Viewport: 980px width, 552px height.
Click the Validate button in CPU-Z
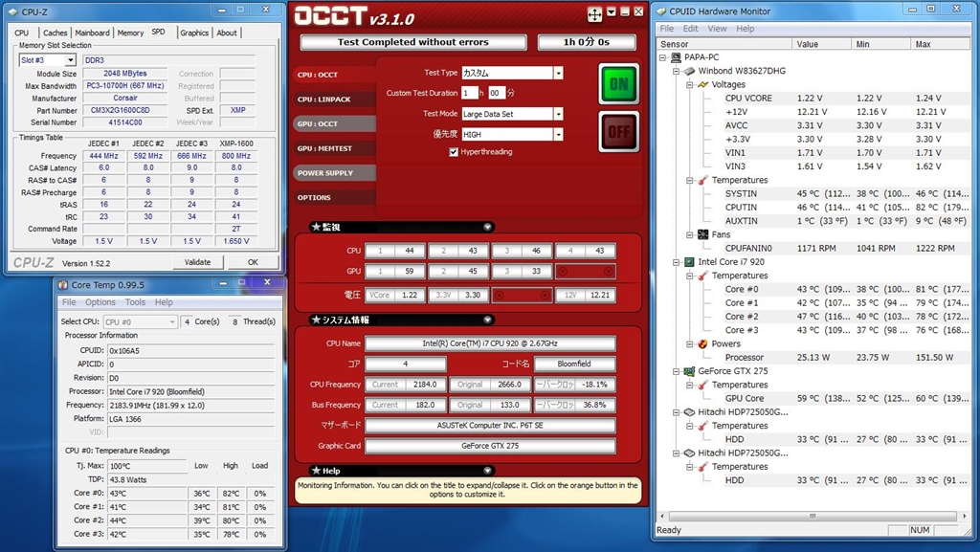pos(197,262)
